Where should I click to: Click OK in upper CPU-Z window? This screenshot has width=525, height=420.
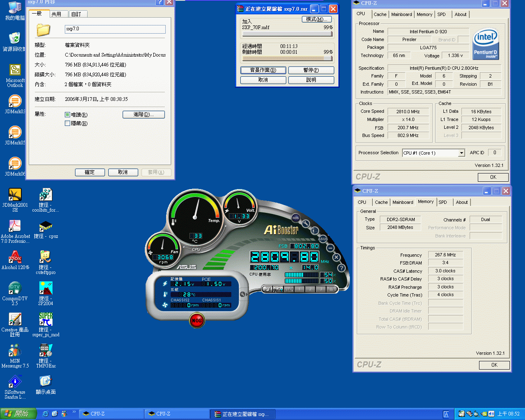coord(493,177)
